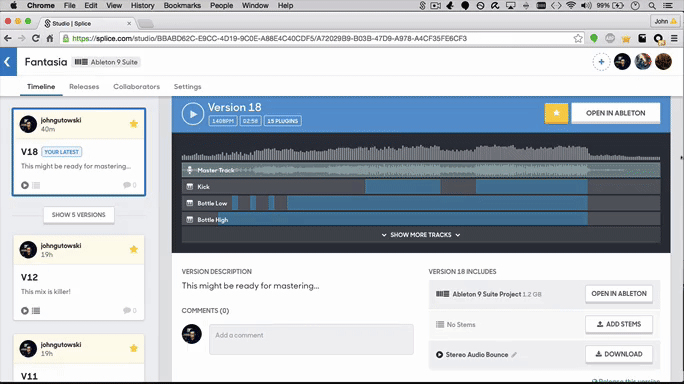This screenshot has width=684, height=384.
Task: Expand SHOW MORE TRACKS
Action: (421, 235)
